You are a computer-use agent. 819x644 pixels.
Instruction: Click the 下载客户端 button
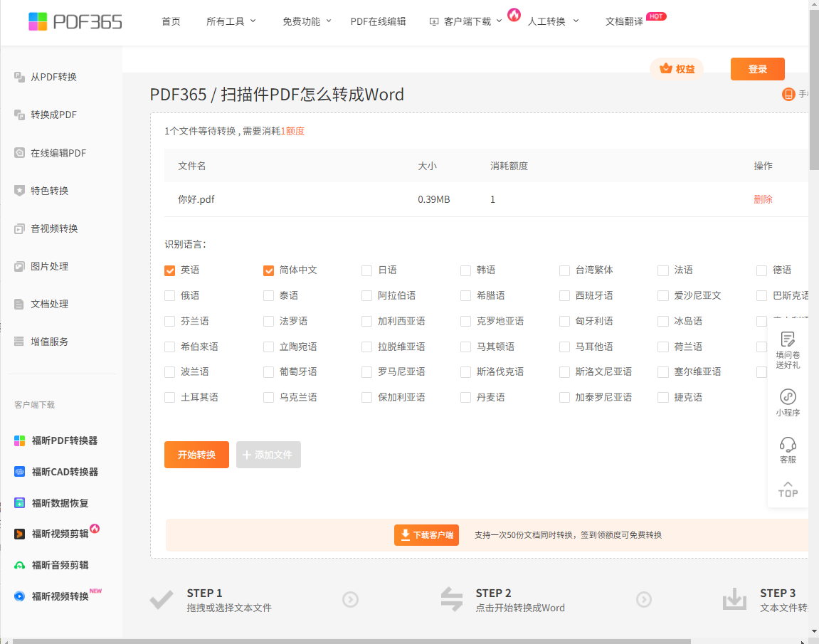pos(427,535)
